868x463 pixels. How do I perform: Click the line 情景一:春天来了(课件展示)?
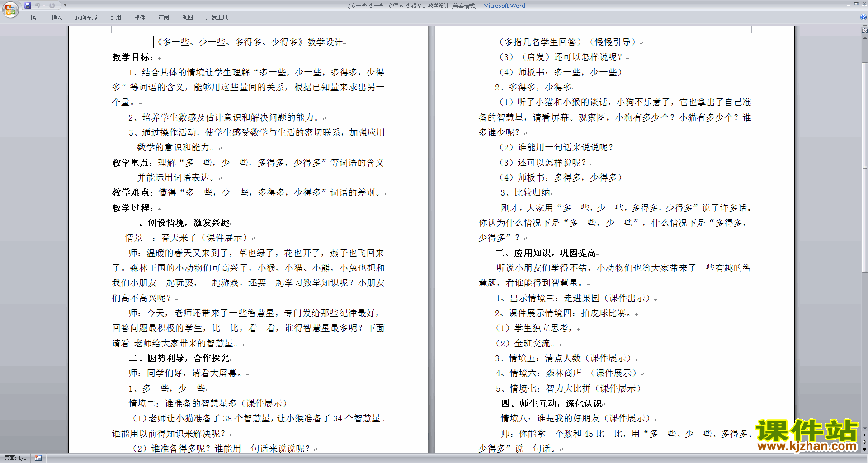(188, 238)
